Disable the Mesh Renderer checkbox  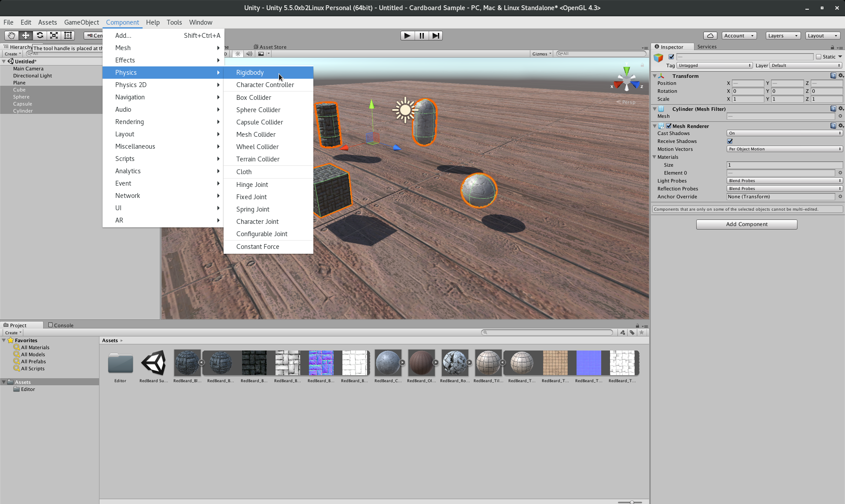pyautogui.click(x=669, y=126)
